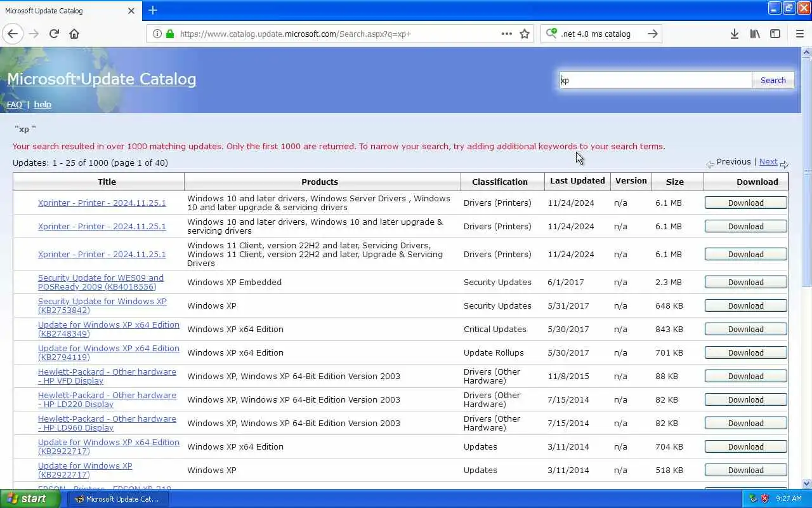Open the browser Home page
Image resolution: width=812 pixels, height=508 pixels.
(x=74, y=34)
